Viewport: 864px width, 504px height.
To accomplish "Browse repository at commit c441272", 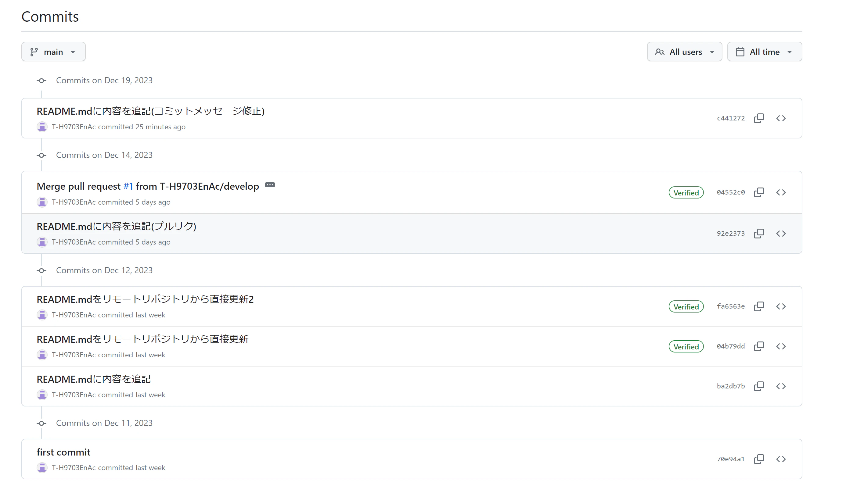I will pyautogui.click(x=781, y=118).
